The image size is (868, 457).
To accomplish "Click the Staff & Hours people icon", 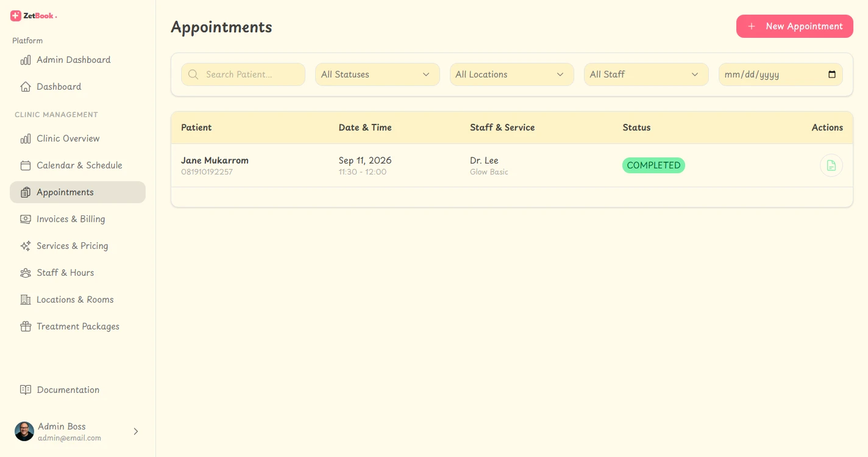I will point(26,273).
